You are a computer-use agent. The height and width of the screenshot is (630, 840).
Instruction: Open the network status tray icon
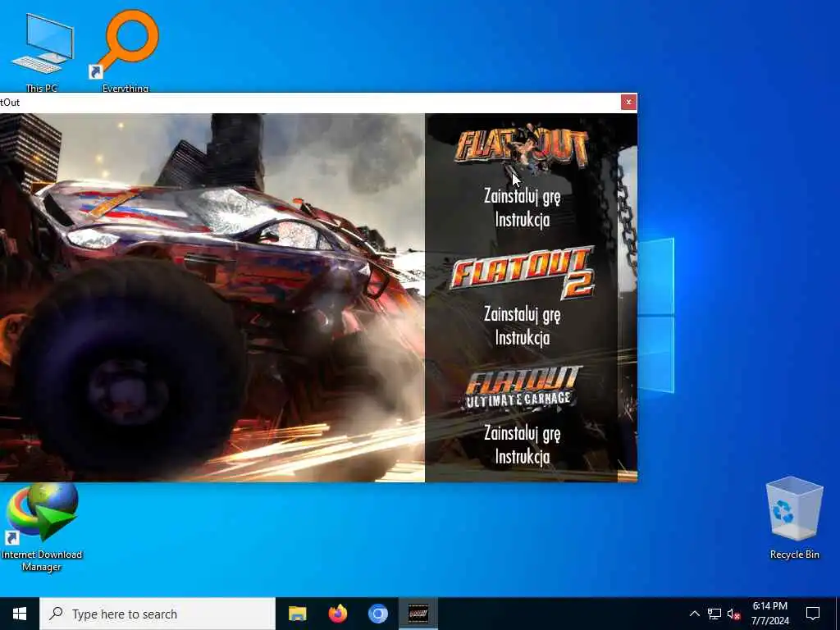click(714, 614)
